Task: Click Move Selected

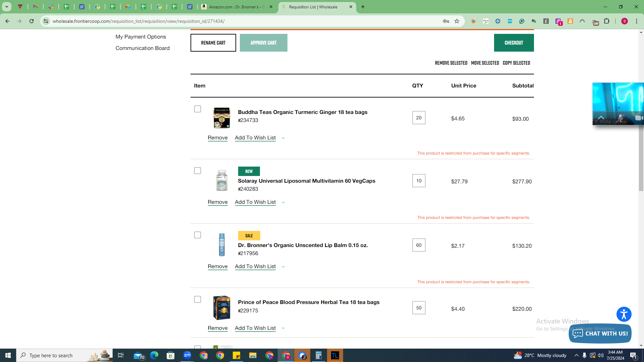Action: click(485, 63)
